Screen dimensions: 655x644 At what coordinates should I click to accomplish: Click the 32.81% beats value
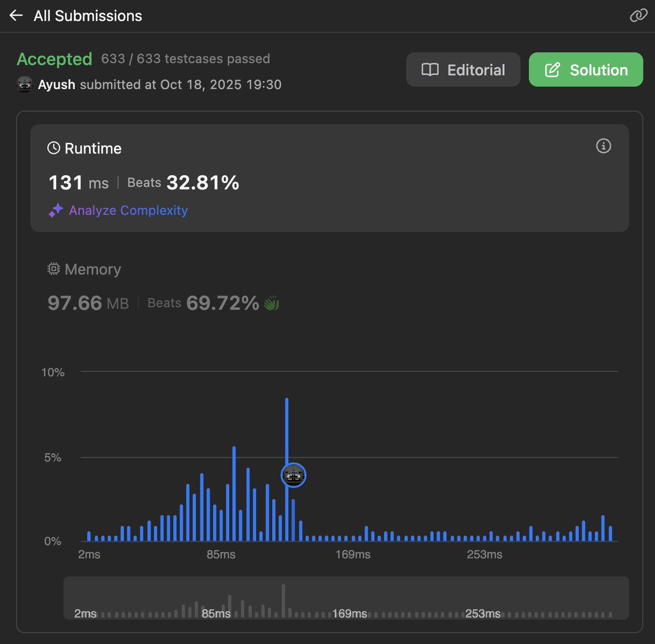click(x=203, y=183)
